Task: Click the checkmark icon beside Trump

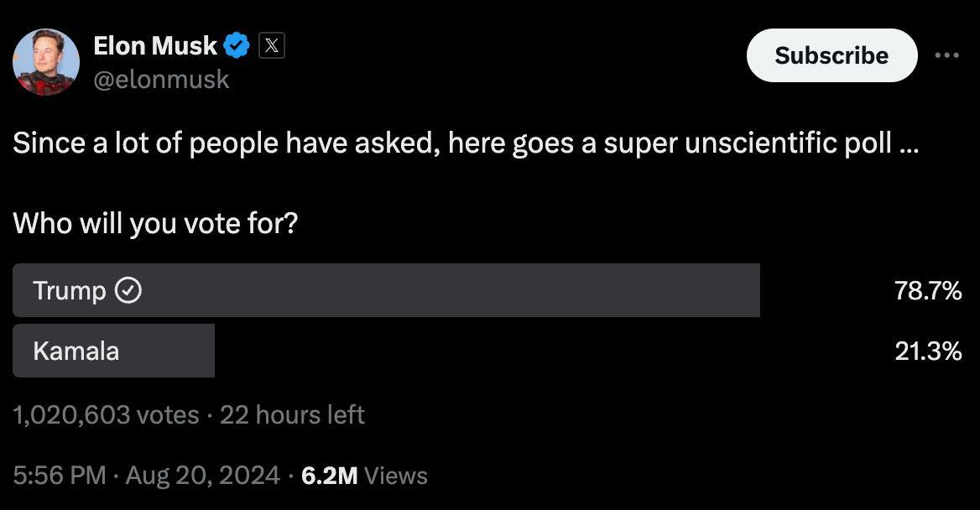Action: coord(128,291)
